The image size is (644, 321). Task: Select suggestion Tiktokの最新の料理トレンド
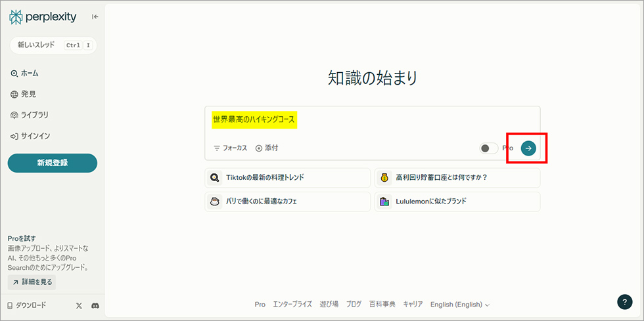click(x=288, y=178)
